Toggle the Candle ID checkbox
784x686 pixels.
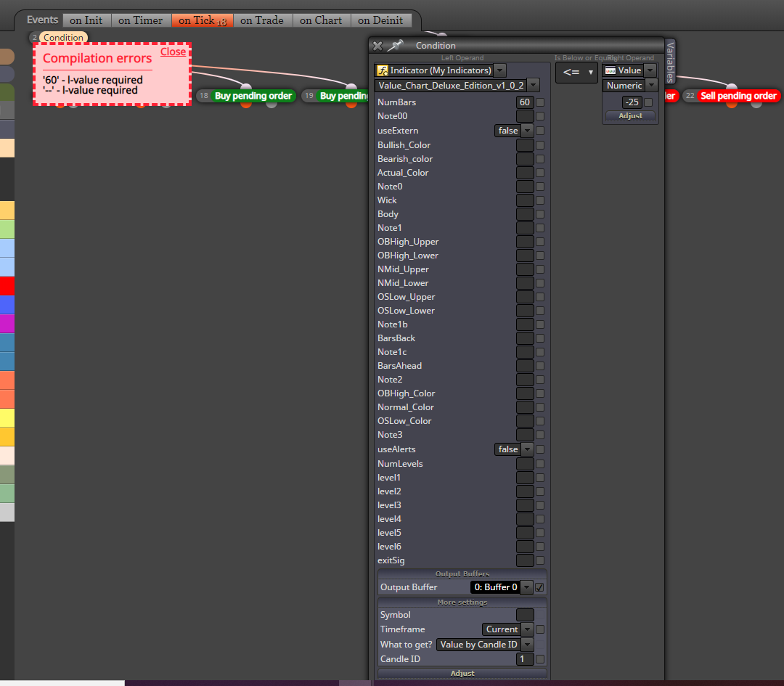(540, 659)
